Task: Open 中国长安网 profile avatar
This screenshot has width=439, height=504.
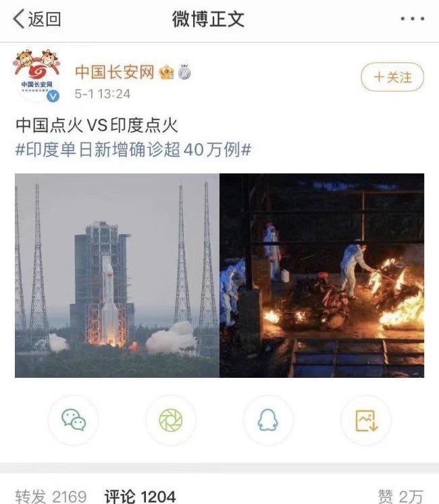Action: pos(36,76)
